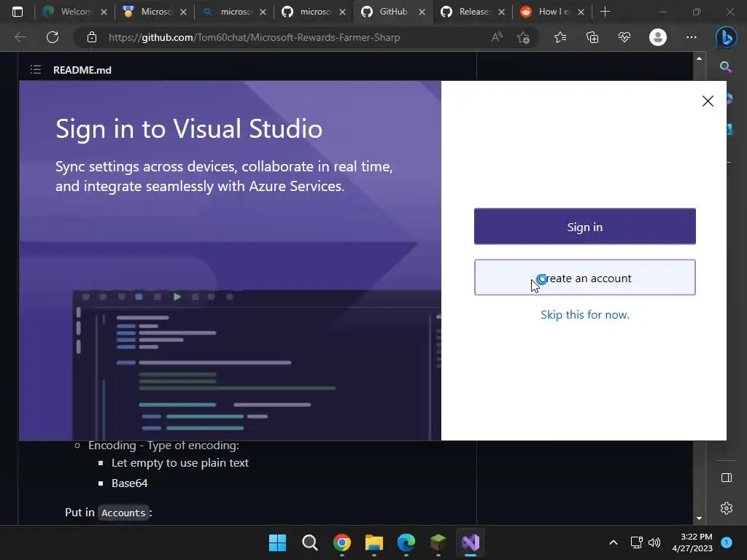Open sidebar settings gear
This screenshot has height=560, width=747.
pos(727,508)
